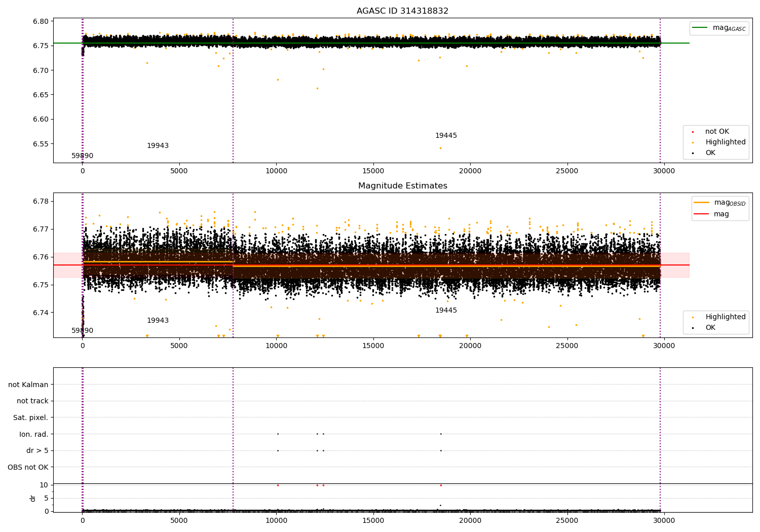Select the mag OBSID legend label
This screenshot has height=532, width=760.
[730, 203]
